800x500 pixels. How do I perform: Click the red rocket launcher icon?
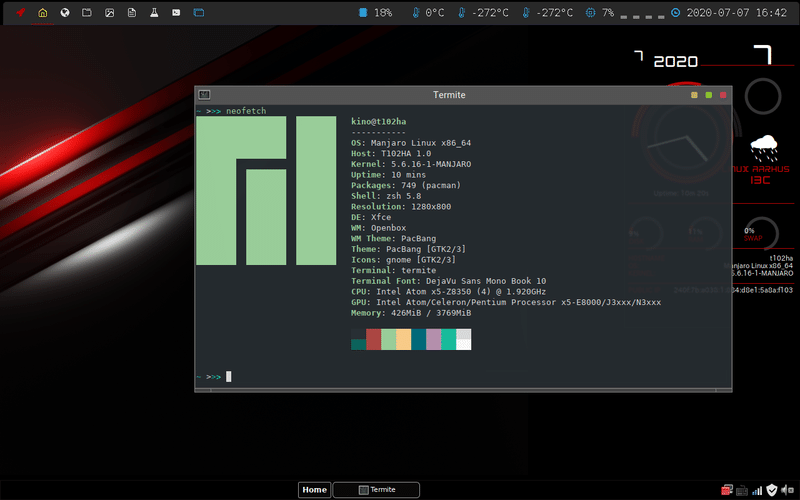tap(19, 13)
